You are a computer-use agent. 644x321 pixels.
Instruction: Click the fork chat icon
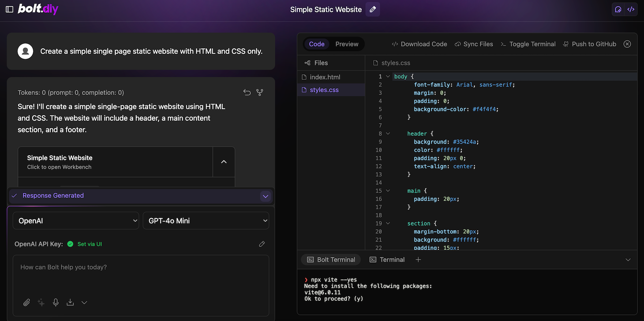tap(260, 92)
